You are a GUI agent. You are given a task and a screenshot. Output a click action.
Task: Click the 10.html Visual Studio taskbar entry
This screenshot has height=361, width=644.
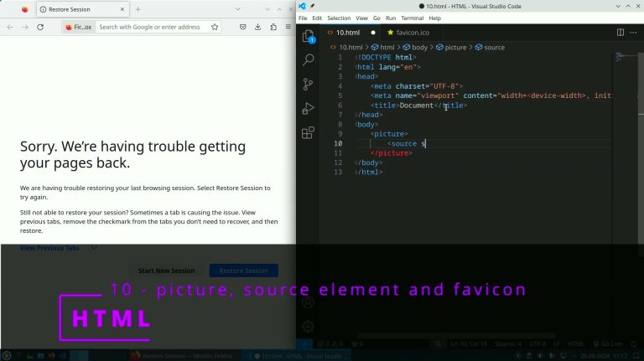297,356
